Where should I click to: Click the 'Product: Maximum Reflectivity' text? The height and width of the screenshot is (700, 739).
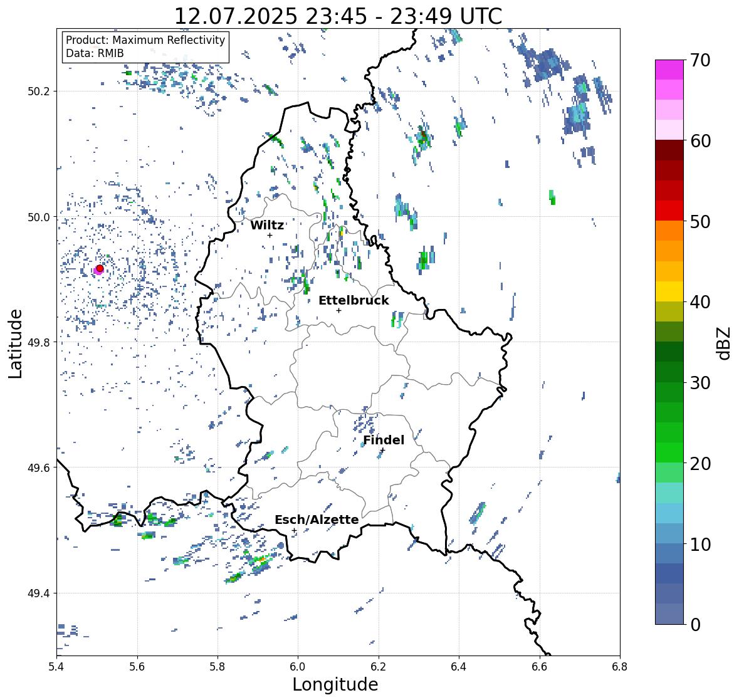click(x=145, y=40)
